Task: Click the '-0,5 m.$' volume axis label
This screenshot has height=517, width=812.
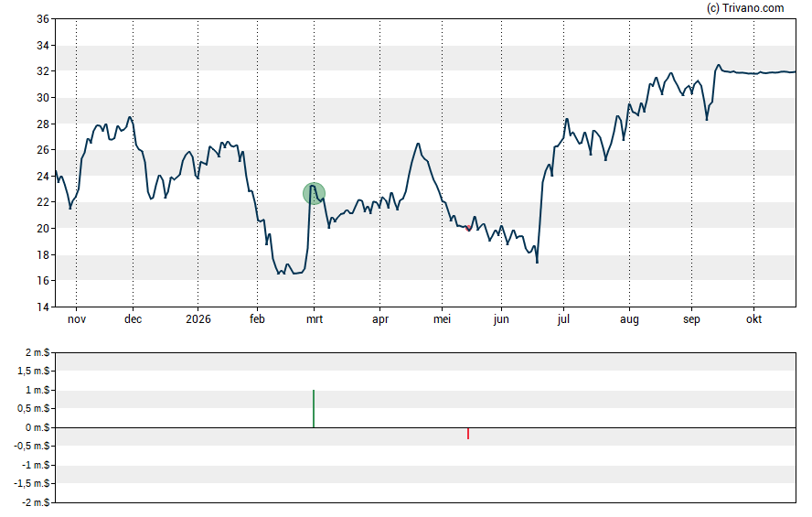Action: 33,446
